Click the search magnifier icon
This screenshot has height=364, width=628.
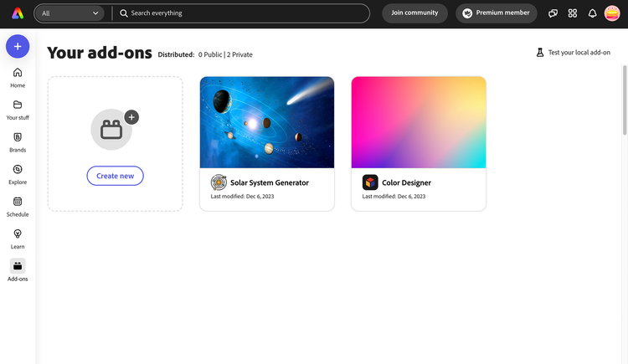(124, 13)
